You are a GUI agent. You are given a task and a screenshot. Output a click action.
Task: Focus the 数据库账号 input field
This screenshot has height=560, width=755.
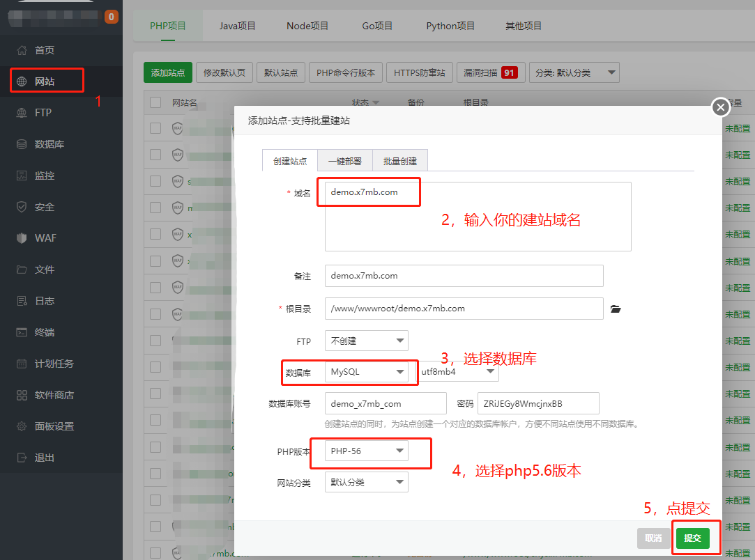pos(386,404)
